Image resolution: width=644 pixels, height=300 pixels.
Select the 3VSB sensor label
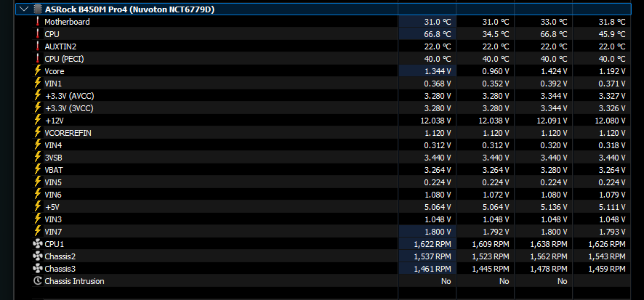[x=53, y=157]
